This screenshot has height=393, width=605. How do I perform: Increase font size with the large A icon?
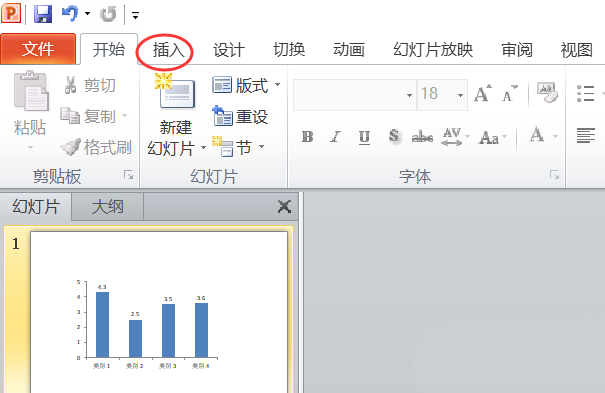coord(483,94)
